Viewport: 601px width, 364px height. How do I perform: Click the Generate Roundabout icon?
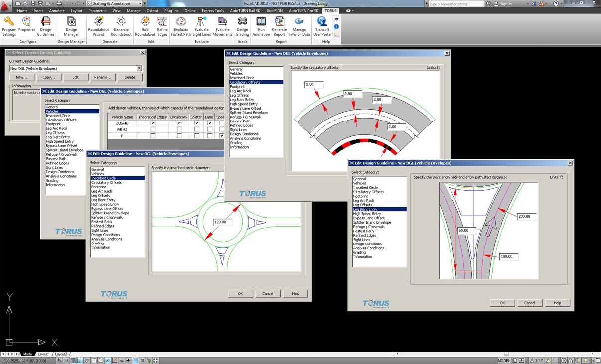[121, 22]
